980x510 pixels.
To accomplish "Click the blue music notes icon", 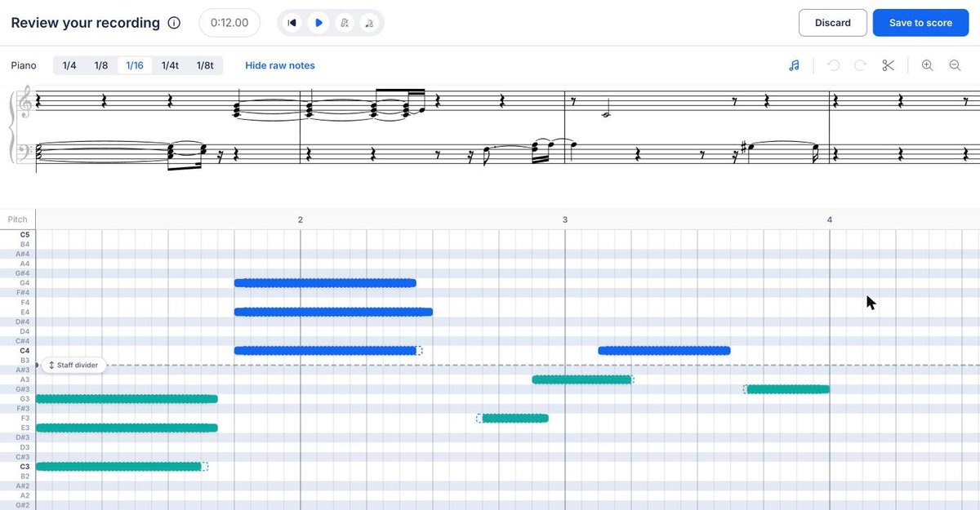I will click(x=794, y=65).
